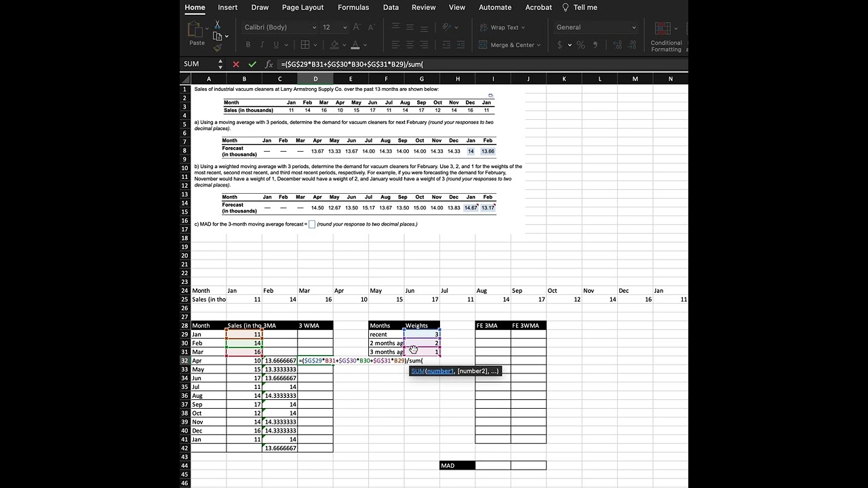Switch to the Draw tab
Image resolution: width=868 pixels, height=488 pixels.
260,7
